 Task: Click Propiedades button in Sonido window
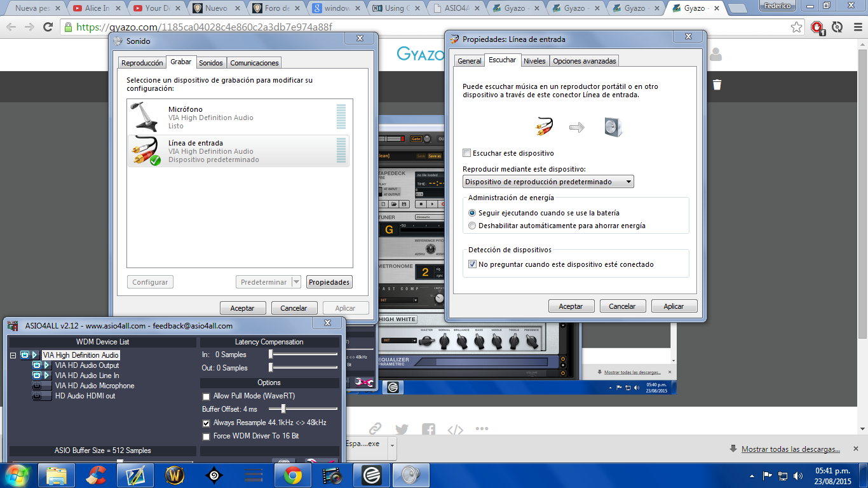[329, 282]
